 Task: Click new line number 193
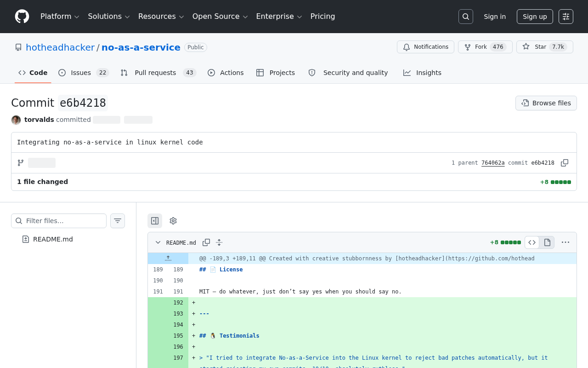coord(178,314)
